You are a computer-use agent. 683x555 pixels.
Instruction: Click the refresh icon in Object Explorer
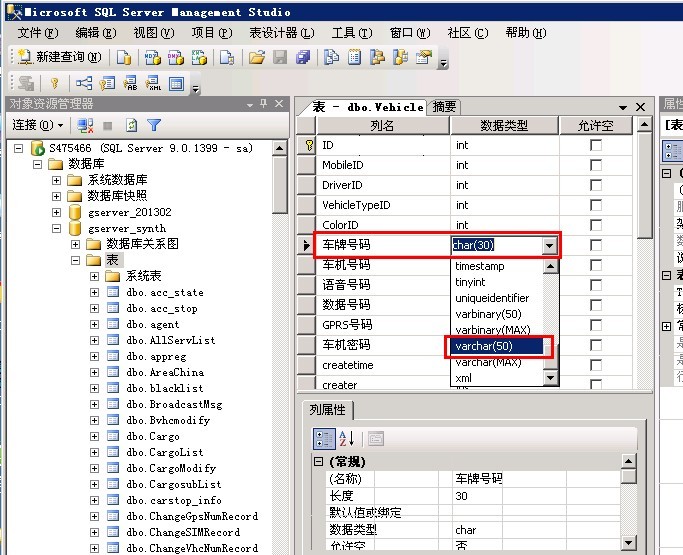(x=131, y=125)
